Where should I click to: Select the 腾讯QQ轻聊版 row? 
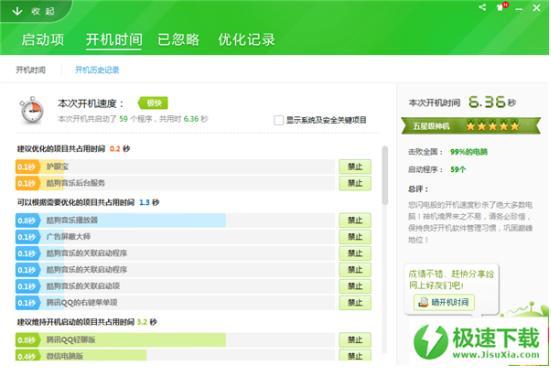(x=175, y=340)
